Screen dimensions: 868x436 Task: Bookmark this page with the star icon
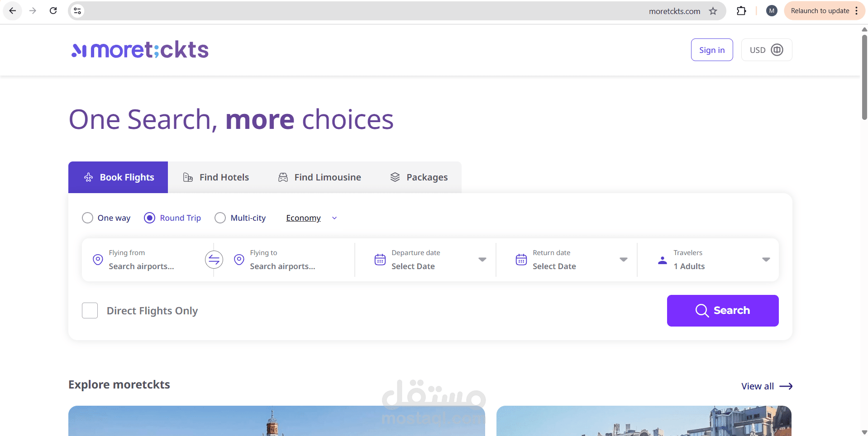click(713, 11)
